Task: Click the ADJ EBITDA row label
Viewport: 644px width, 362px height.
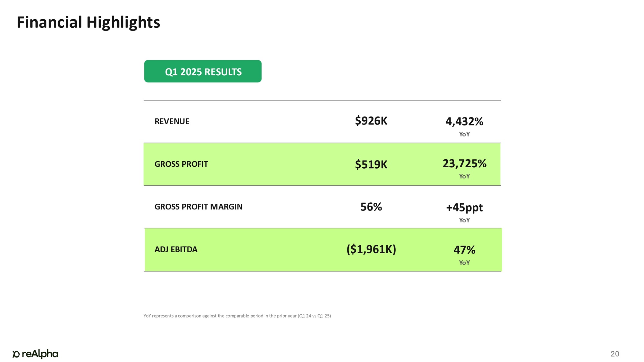Action: tap(176, 249)
